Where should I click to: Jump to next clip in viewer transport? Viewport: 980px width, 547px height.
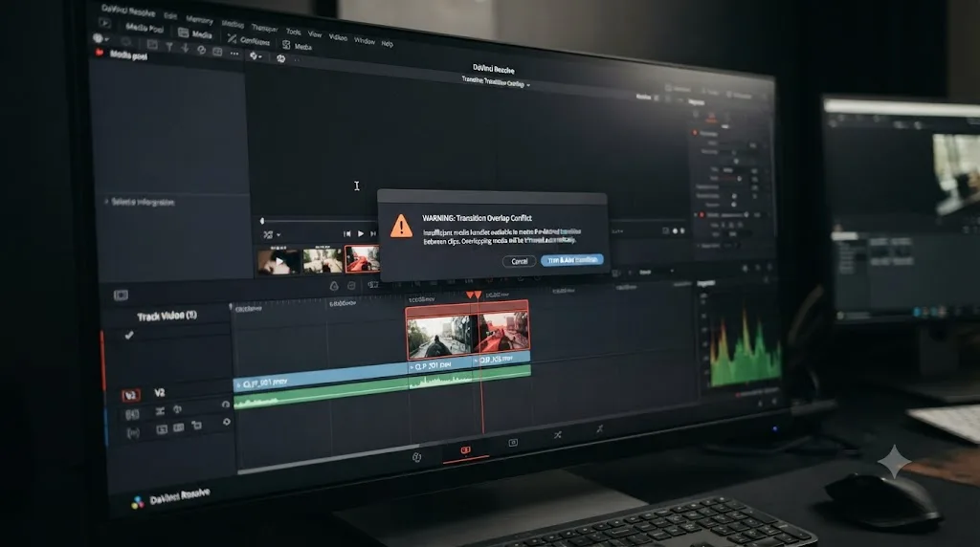point(373,233)
